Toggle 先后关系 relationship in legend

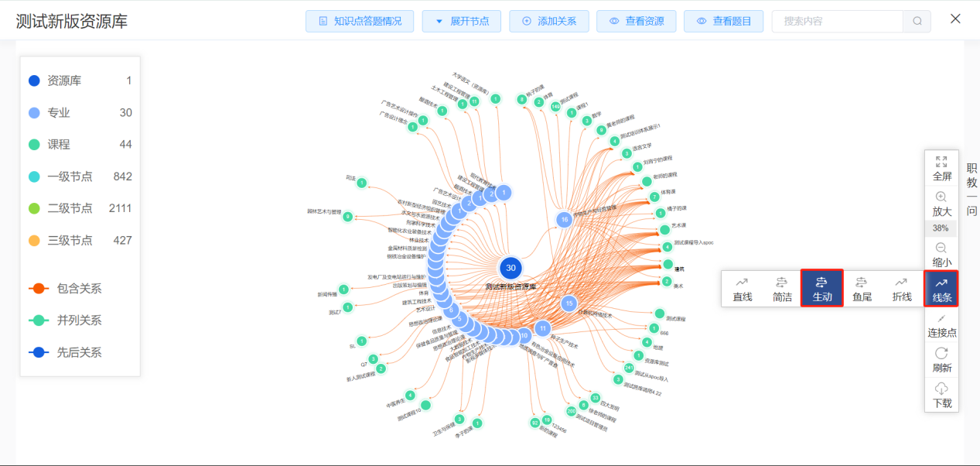coord(39,352)
